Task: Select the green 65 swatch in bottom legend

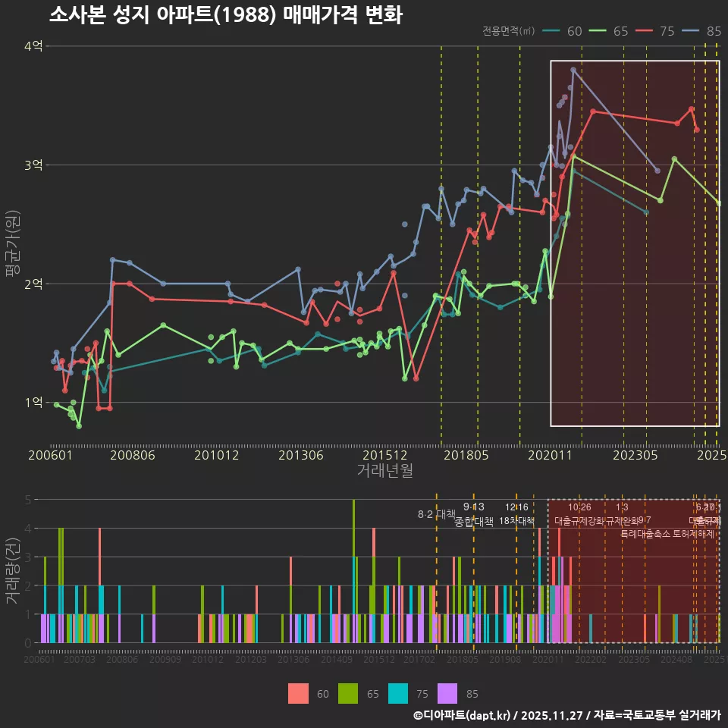Action: click(x=348, y=693)
